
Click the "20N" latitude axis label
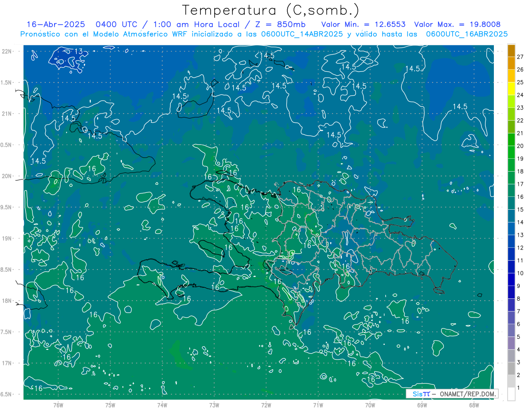click(x=7, y=176)
